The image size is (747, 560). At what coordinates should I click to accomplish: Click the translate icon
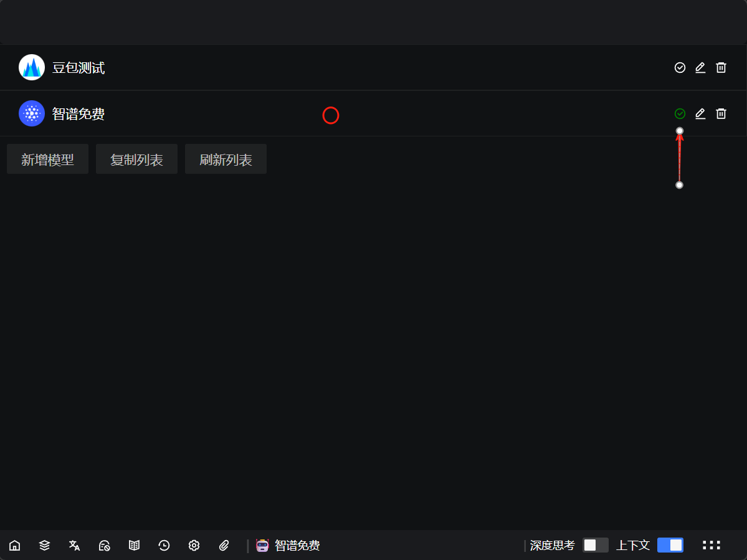click(74, 546)
